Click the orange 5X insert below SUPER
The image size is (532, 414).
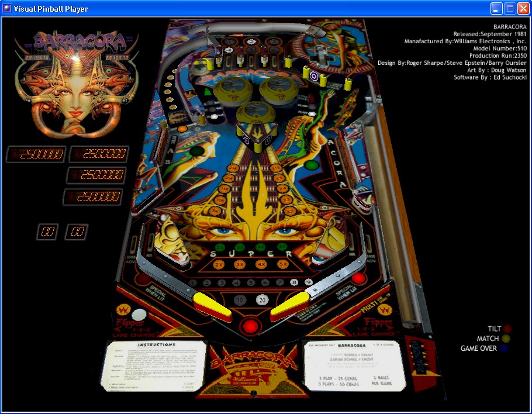(x=282, y=264)
